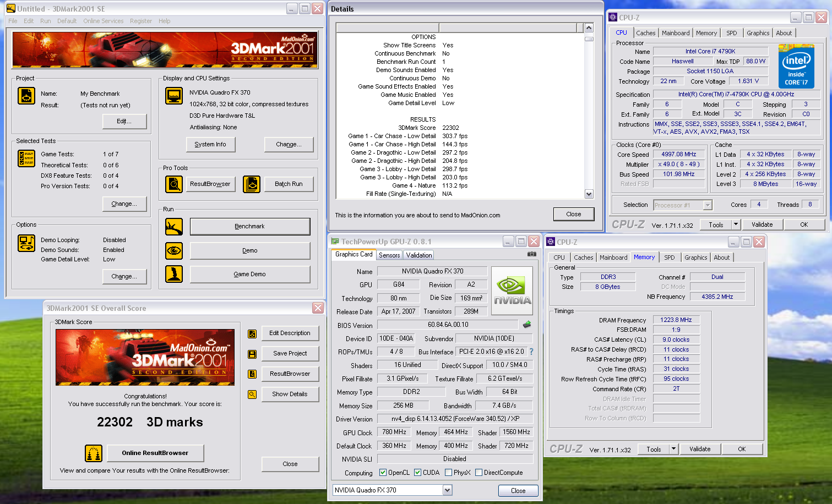Switch to the Sensors tab in GPU-Z
This screenshot has width=832, height=504.
pos(389,255)
